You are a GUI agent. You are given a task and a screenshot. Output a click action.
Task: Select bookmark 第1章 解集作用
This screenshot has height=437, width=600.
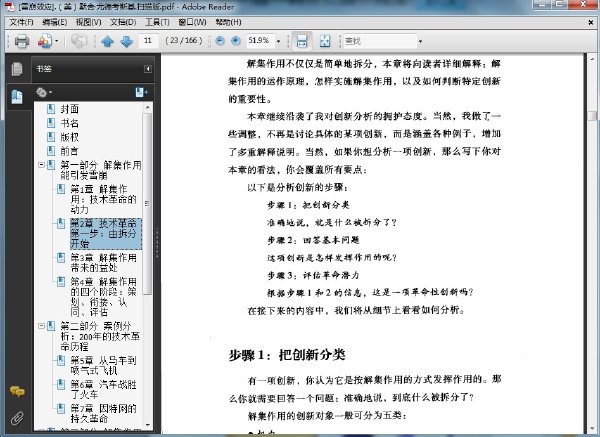(x=103, y=199)
